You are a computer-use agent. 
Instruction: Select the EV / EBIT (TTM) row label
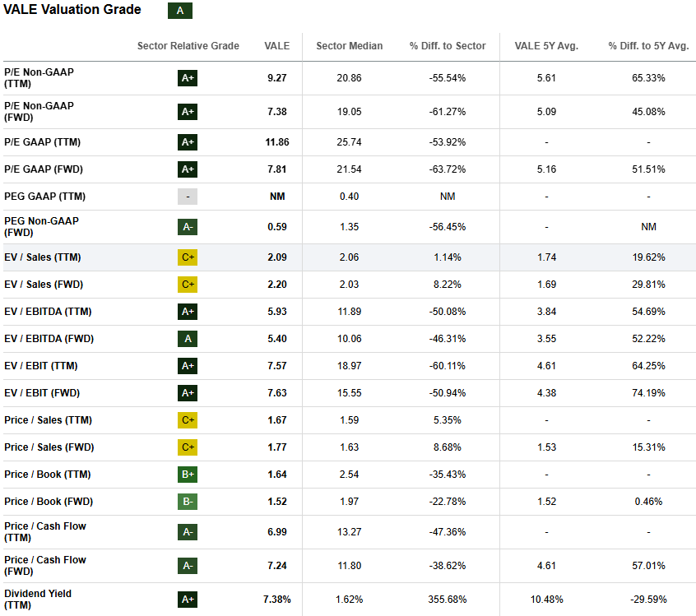41,366
